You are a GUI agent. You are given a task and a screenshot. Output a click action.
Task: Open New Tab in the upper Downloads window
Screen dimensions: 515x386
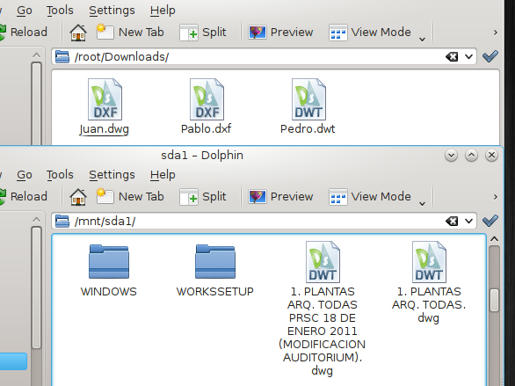click(130, 32)
